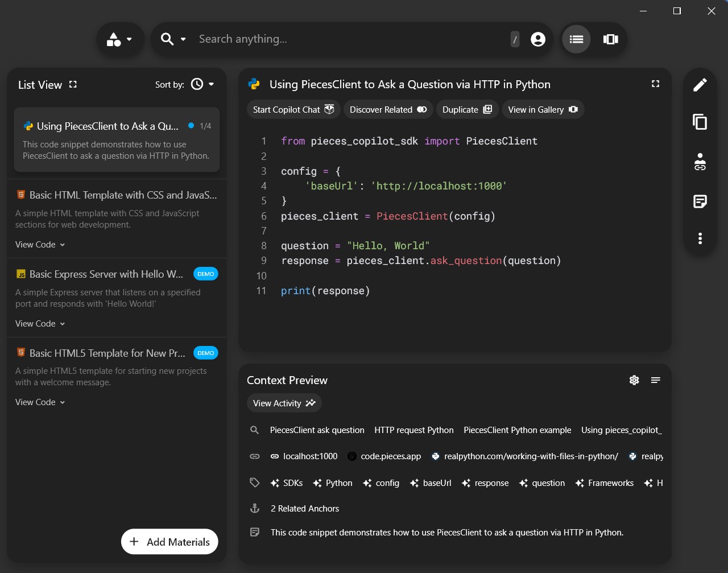The image size is (728, 573).
Task: Copy snippet with the copy icon
Action: [x=700, y=122]
